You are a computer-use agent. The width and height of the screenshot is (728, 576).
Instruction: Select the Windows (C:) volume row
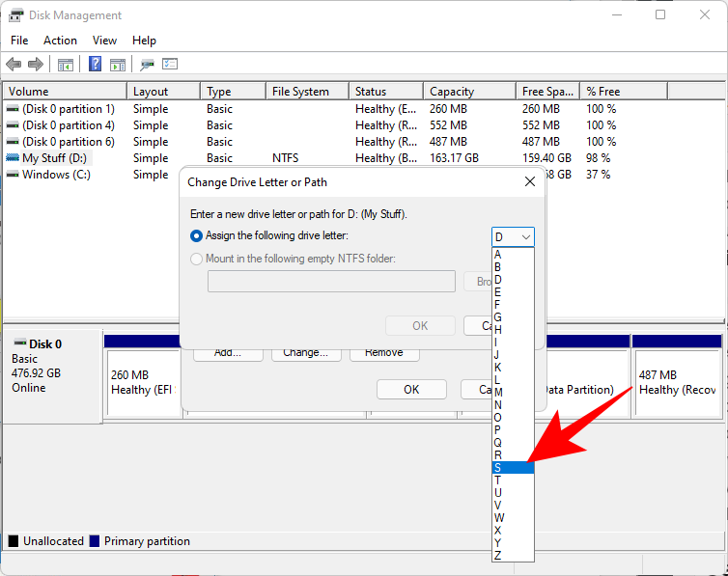[57, 175]
